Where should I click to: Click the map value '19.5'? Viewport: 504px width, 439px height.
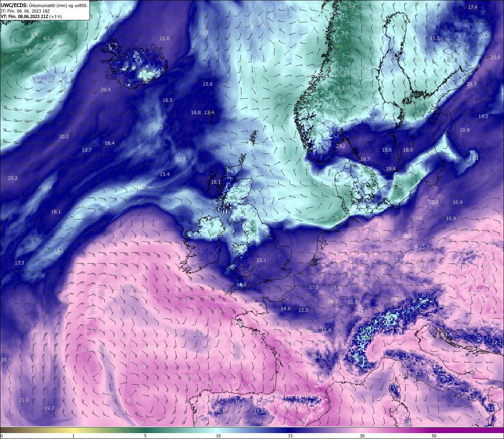pos(6,360)
